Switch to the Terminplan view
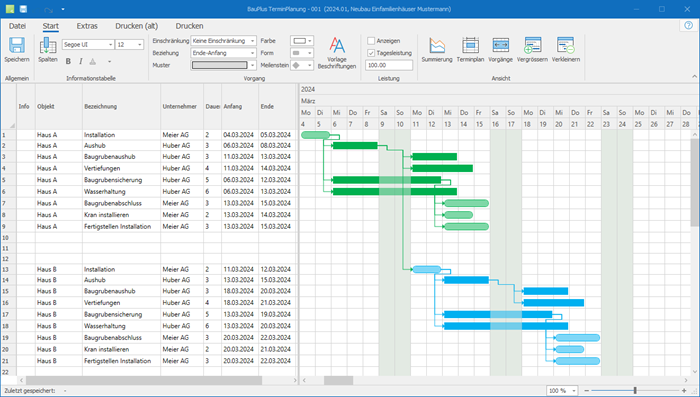700x397 pixels. point(470,46)
